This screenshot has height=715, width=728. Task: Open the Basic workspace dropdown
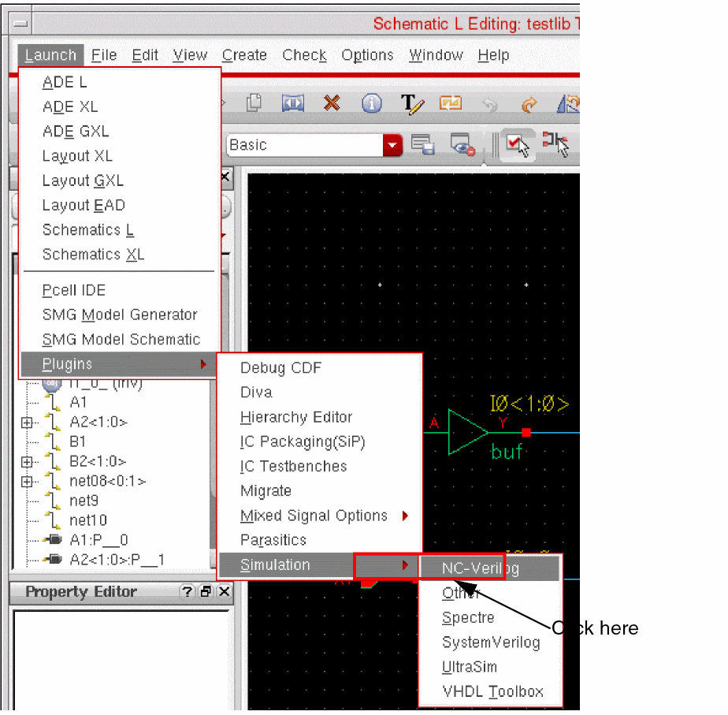coord(392,145)
